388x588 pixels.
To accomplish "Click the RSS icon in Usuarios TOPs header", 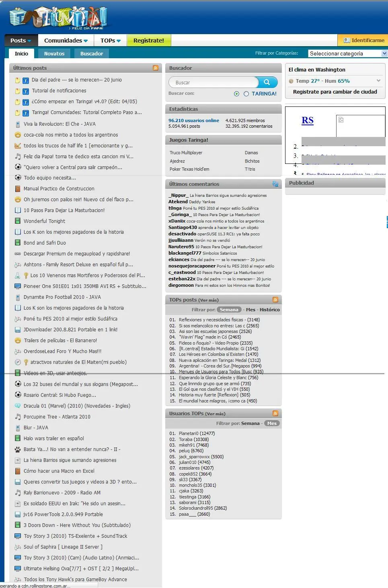I will coord(275,413).
